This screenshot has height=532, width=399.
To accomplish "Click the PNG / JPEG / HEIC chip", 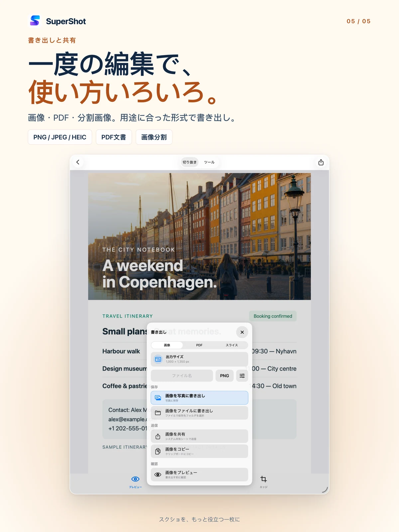I will click(60, 137).
